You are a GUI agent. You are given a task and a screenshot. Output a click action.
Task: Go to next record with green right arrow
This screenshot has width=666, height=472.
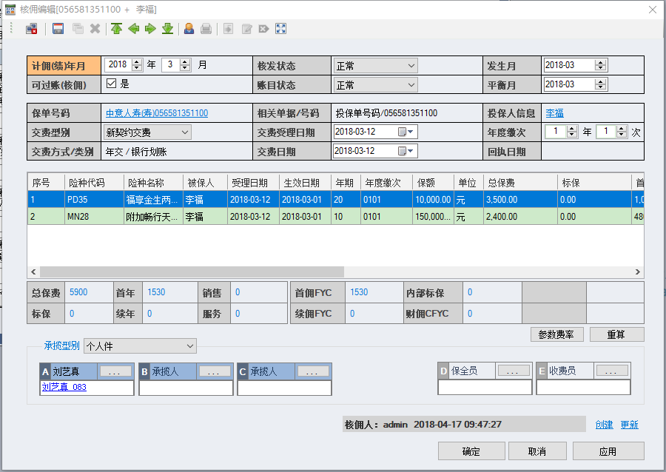pyautogui.click(x=151, y=29)
